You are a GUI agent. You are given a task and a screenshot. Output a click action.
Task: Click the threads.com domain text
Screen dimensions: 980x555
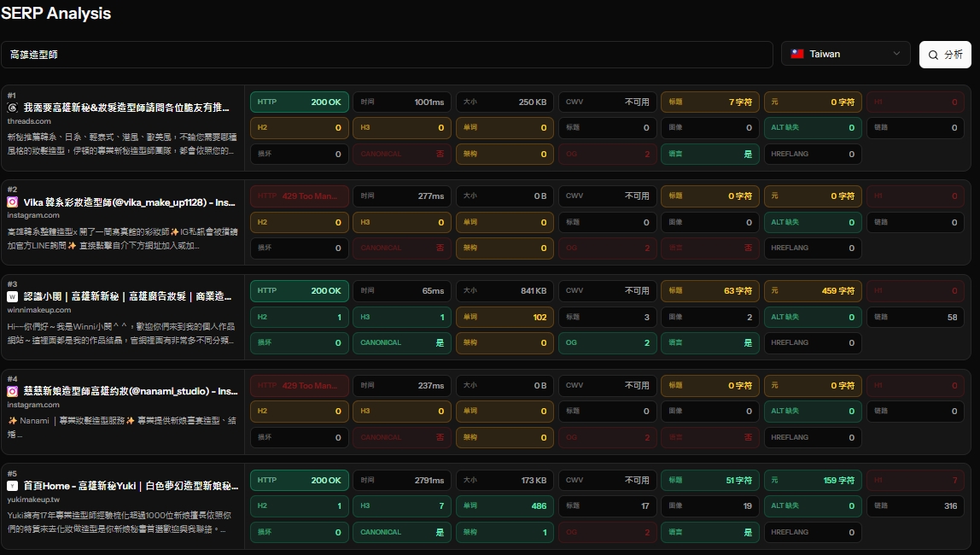[x=29, y=120]
